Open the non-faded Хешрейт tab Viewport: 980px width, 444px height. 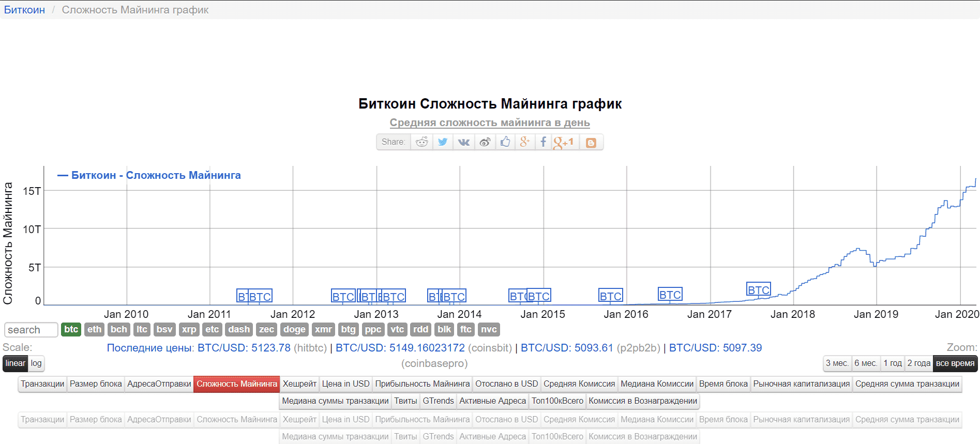[x=299, y=384]
